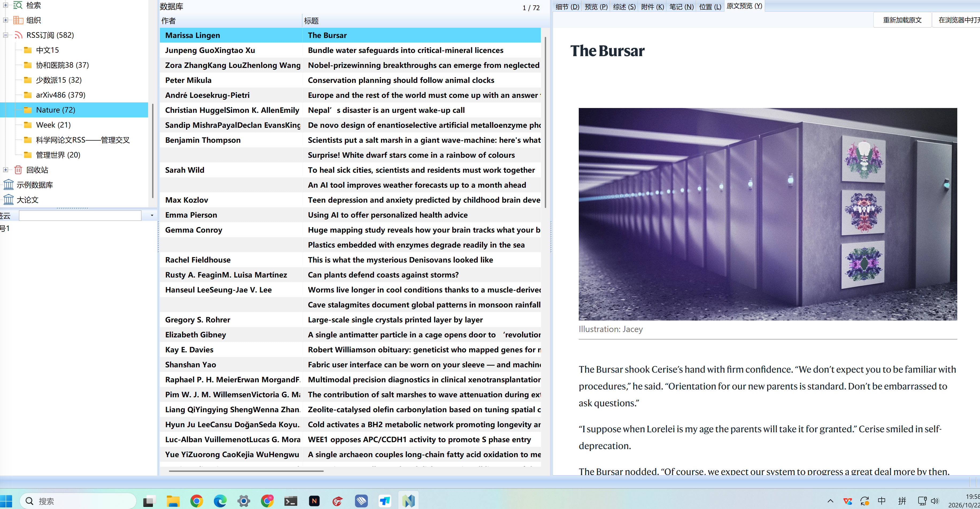This screenshot has width=980, height=509.
Task: Click the article list horizontal scrollbar
Action: (x=246, y=471)
